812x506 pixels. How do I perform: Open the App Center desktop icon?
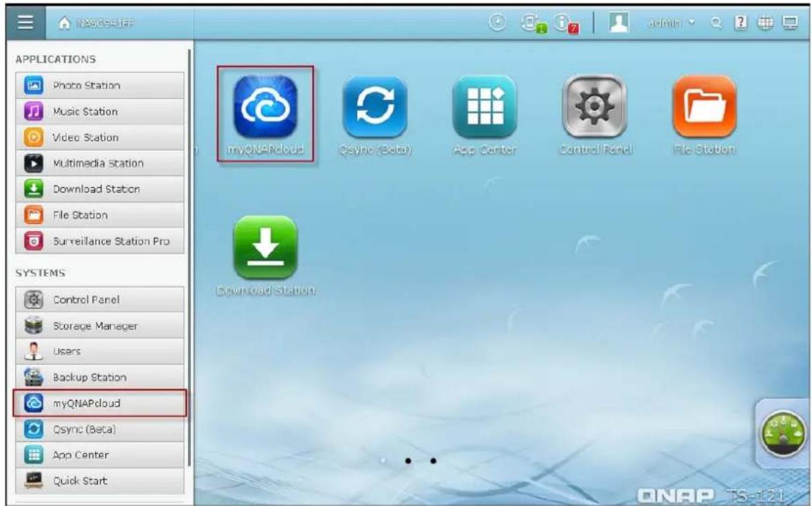point(485,115)
